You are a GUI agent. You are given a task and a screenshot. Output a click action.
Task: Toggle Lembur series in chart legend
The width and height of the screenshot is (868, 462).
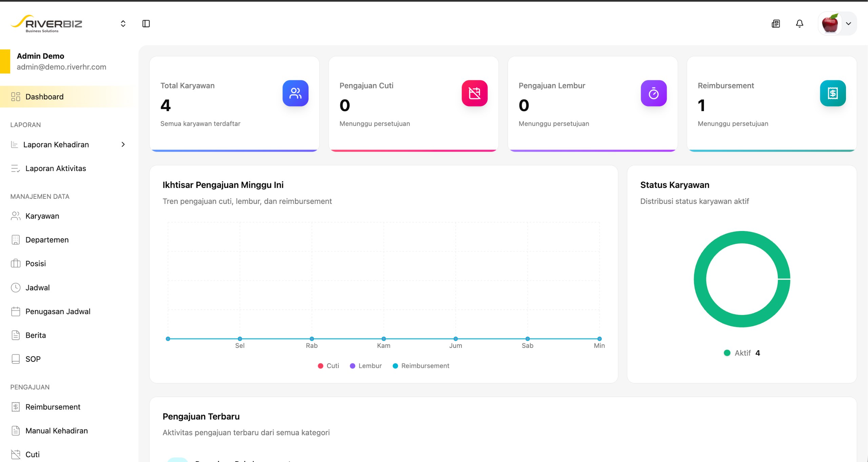366,366
